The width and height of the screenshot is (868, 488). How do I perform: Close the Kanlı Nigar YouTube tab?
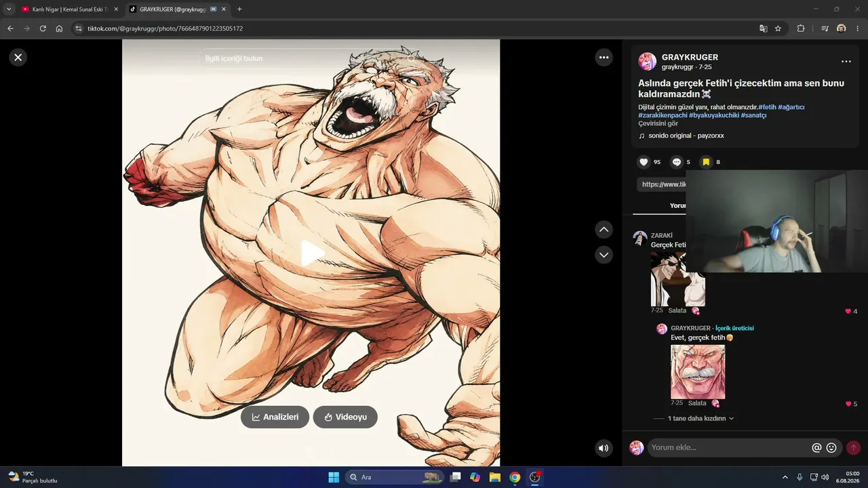click(x=116, y=9)
